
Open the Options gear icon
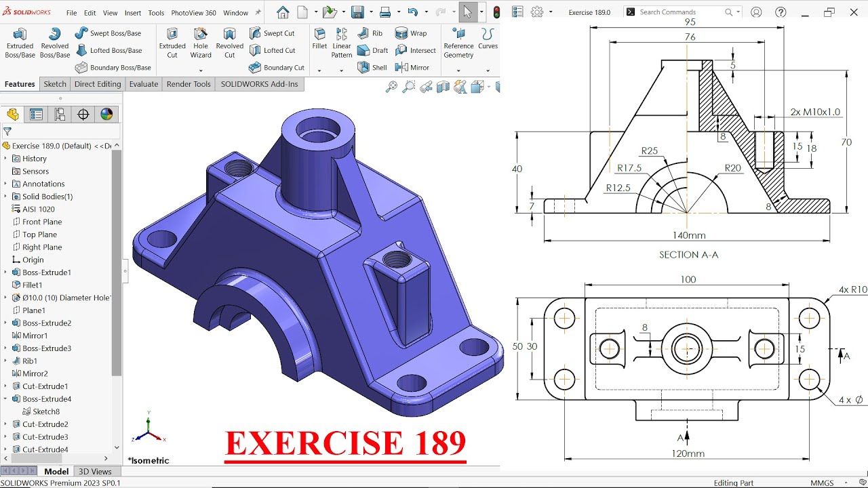537,12
